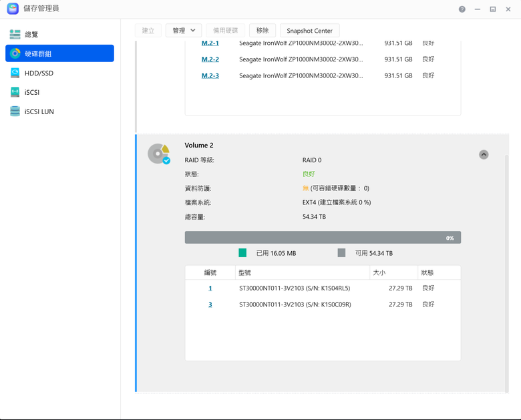Click the 931.51 GB size of M.2-2
This screenshot has height=420, width=521.
(x=398, y=59)
